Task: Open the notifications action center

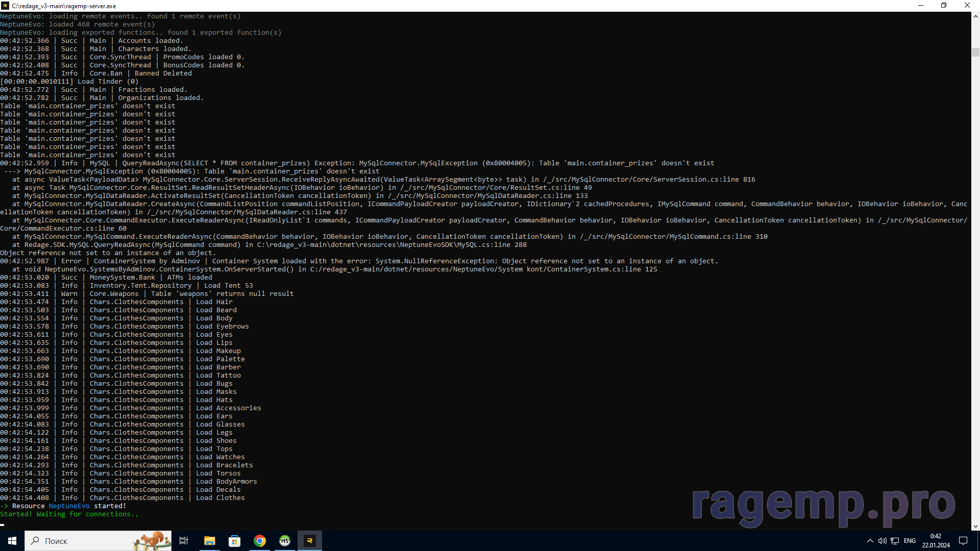Action: 963,541
